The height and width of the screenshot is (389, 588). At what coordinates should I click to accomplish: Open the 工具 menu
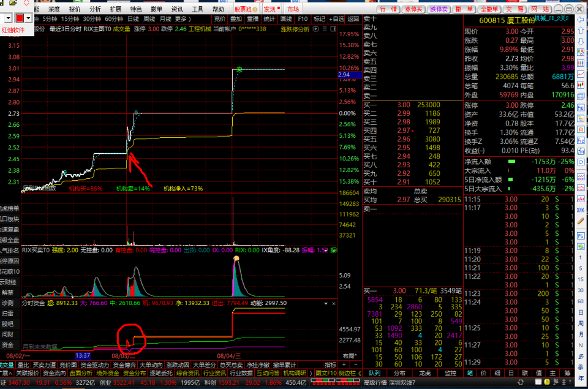(198, 9)
